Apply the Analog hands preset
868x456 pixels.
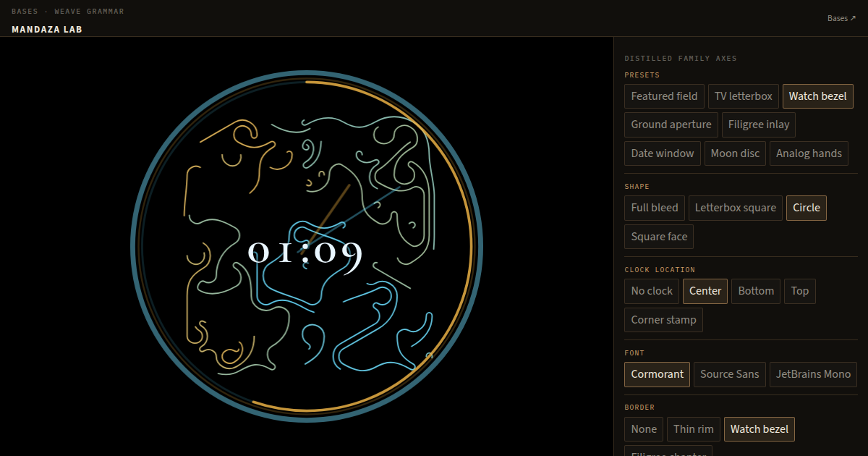click(809, 153)
